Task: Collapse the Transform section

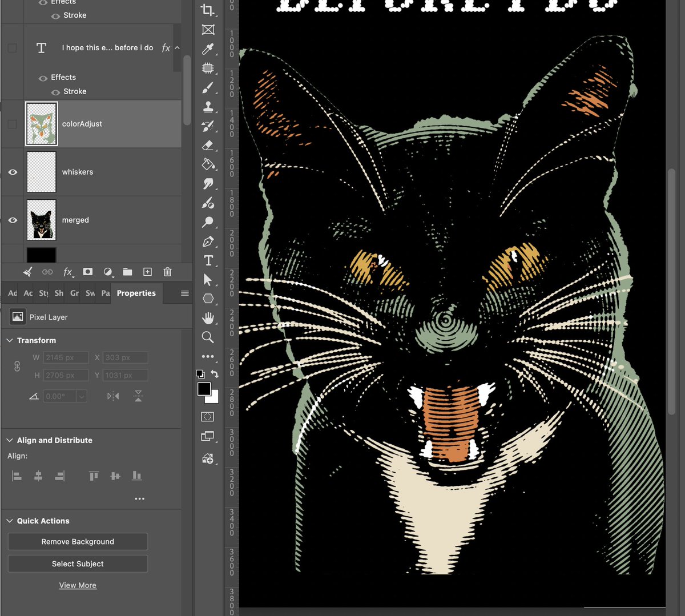Action: tap(9, 340)
